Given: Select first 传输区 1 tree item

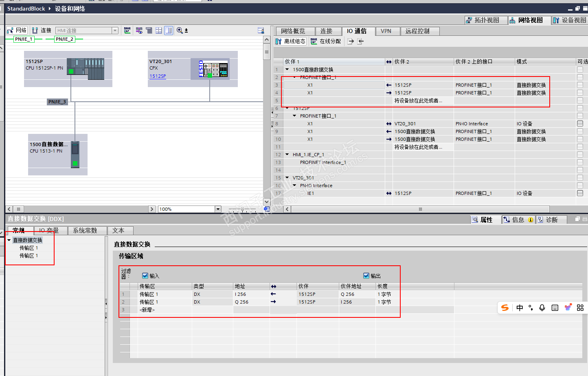Looking at the screenshot, I should [29, 248].
